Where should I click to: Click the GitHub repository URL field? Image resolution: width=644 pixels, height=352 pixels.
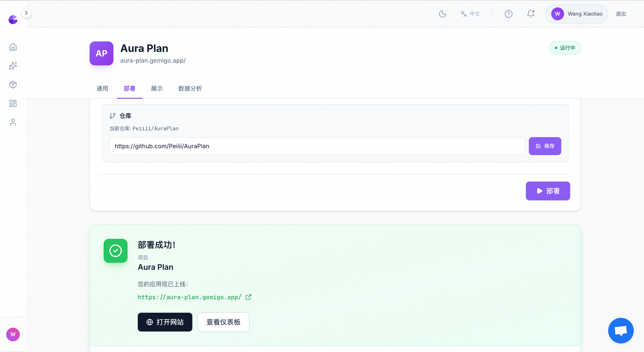(x=317, y=146)
